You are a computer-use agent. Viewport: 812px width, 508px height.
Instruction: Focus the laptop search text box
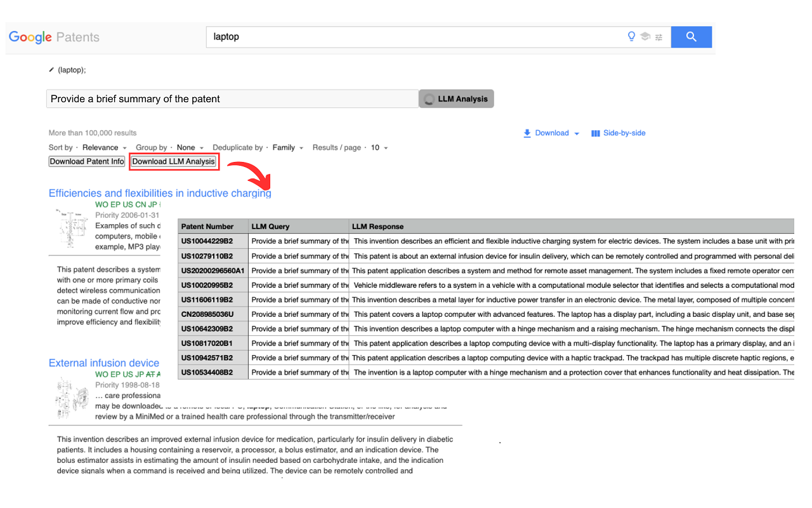pos(412,37)
